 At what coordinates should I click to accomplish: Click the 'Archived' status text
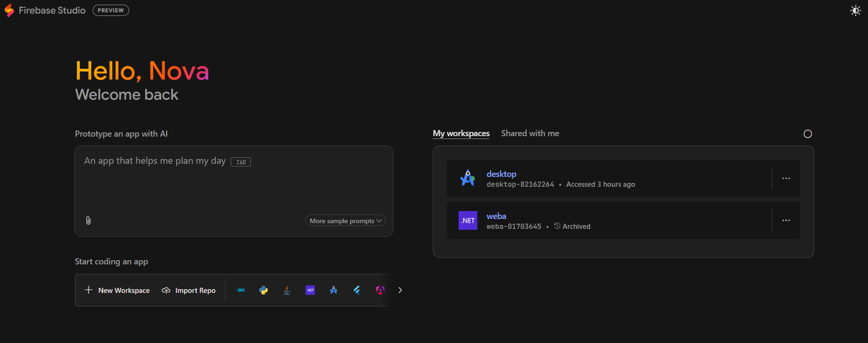coord(576,226)
